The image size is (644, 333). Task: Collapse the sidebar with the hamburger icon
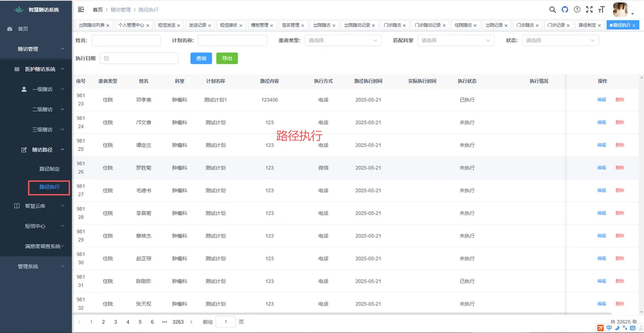tap(80, 9)
